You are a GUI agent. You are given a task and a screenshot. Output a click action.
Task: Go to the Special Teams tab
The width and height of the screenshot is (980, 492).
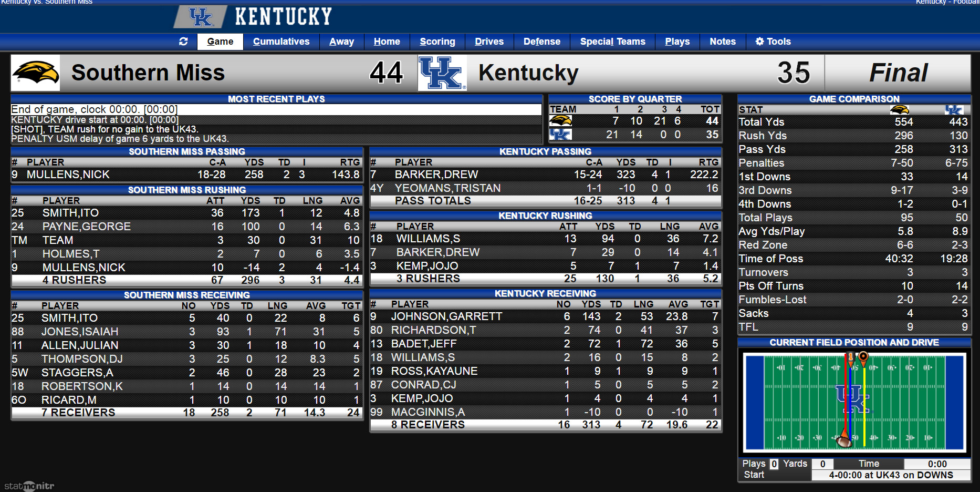[612, 42]
